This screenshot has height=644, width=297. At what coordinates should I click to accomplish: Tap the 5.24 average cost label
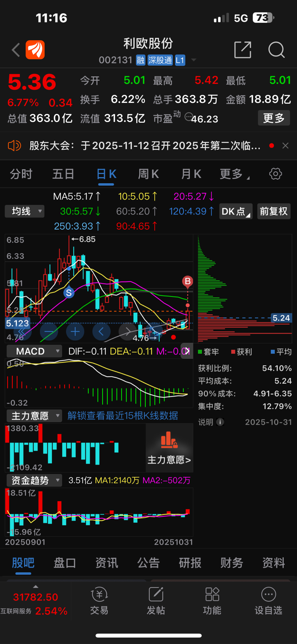coord(281,318)
